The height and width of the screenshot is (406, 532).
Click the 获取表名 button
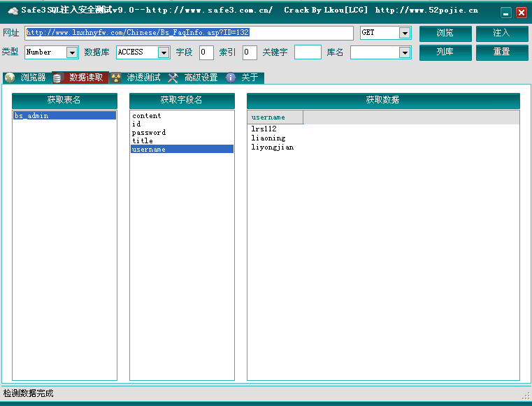coord(64,101)
